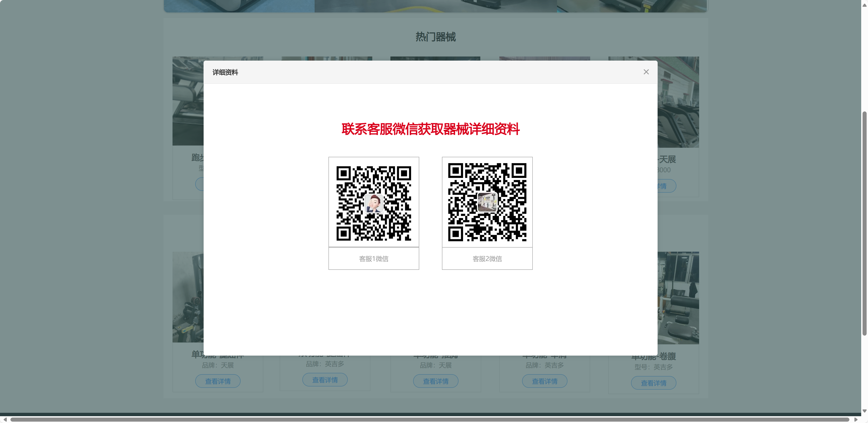
Task: Open 查看详情 under the middle card 品牌：天展
Action: click(x=436, y=381)
